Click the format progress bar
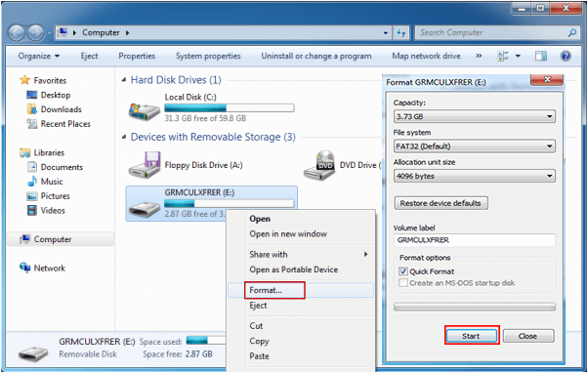Image resolution: width=588 pixels, height=373 pixels. (475, 307)
